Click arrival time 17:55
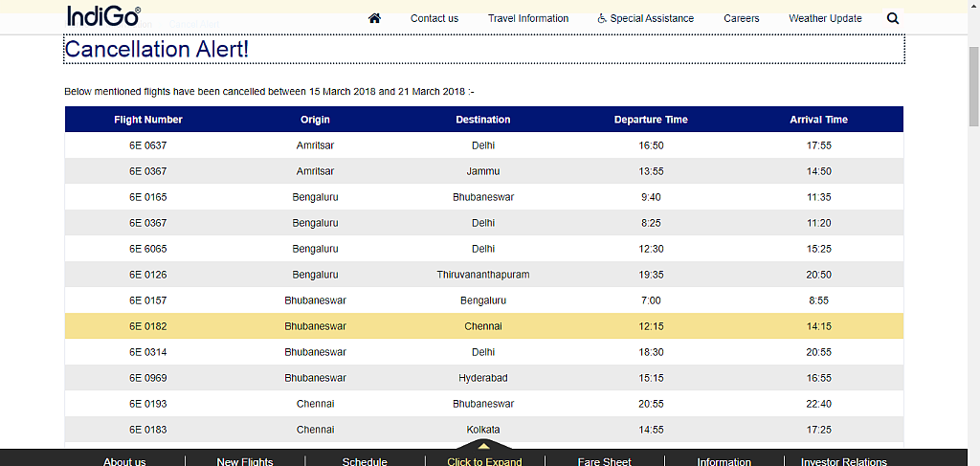980x466 pixels. 819,145
